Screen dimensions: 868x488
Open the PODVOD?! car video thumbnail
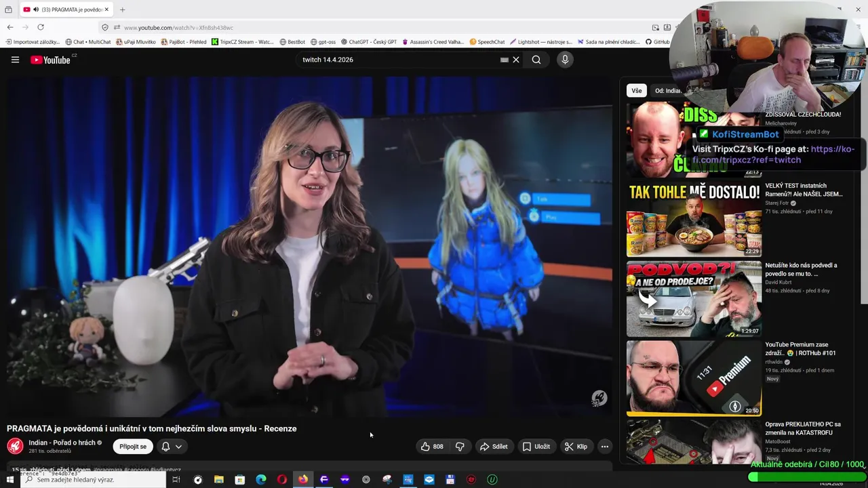(x=694, y=299)
